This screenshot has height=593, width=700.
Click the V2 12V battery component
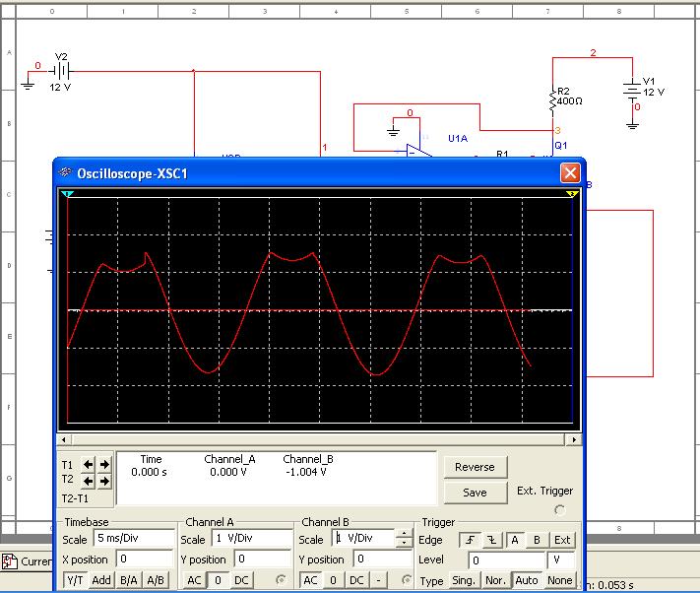coord(61,71)
